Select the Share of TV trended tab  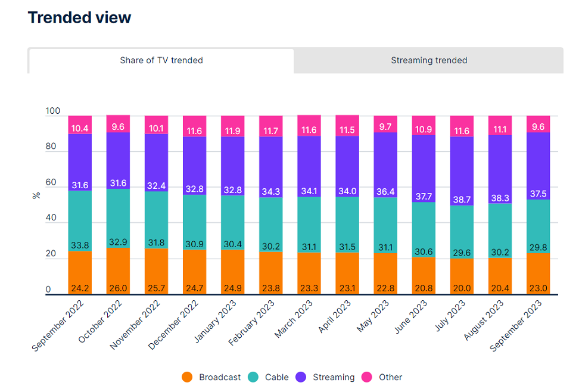[161, 60]
